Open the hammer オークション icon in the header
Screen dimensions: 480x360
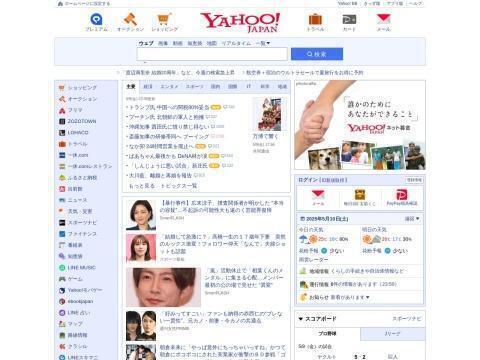point(130,22)
